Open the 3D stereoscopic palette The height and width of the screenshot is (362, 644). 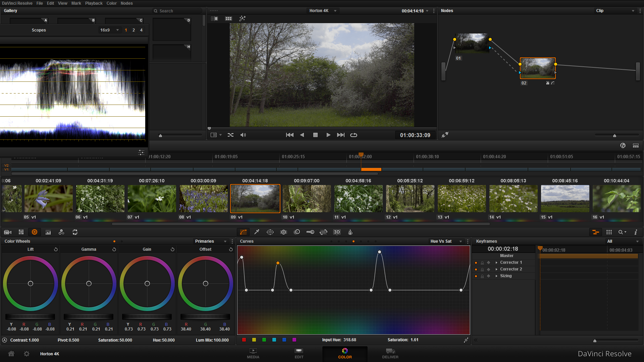tap(337, 232)
